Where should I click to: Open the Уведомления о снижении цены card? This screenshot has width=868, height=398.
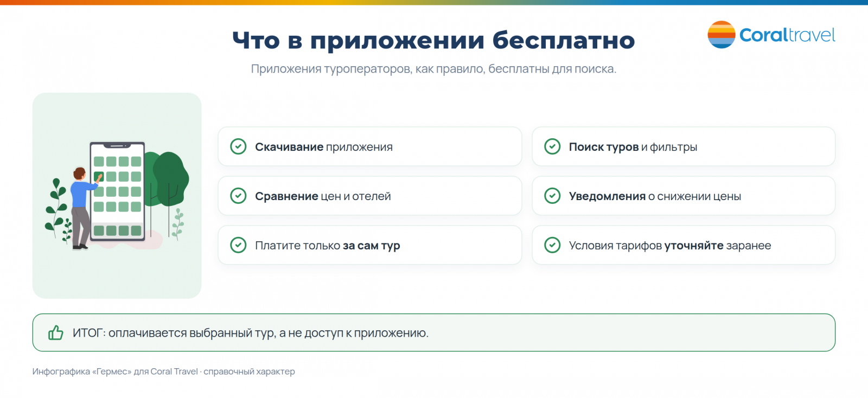click(684, 196)
